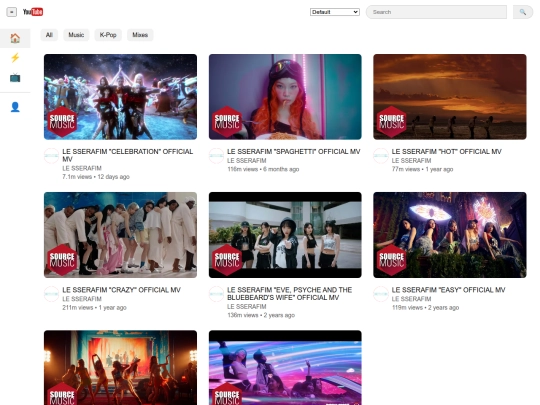
Task: Open the HOT video thumbnail
Action: click(x=450, y=97)
